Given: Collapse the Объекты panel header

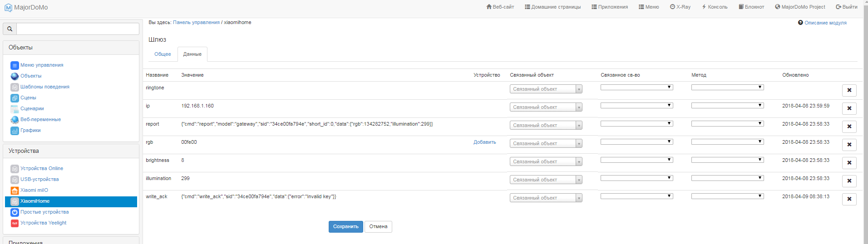Looking at the screenshot, I should [71, 48].
